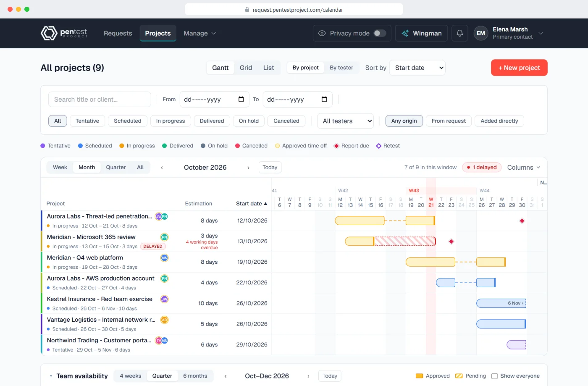Click the pentest project logo
The width and height of the screenshot is (588, 386).
tap(64, 33)
